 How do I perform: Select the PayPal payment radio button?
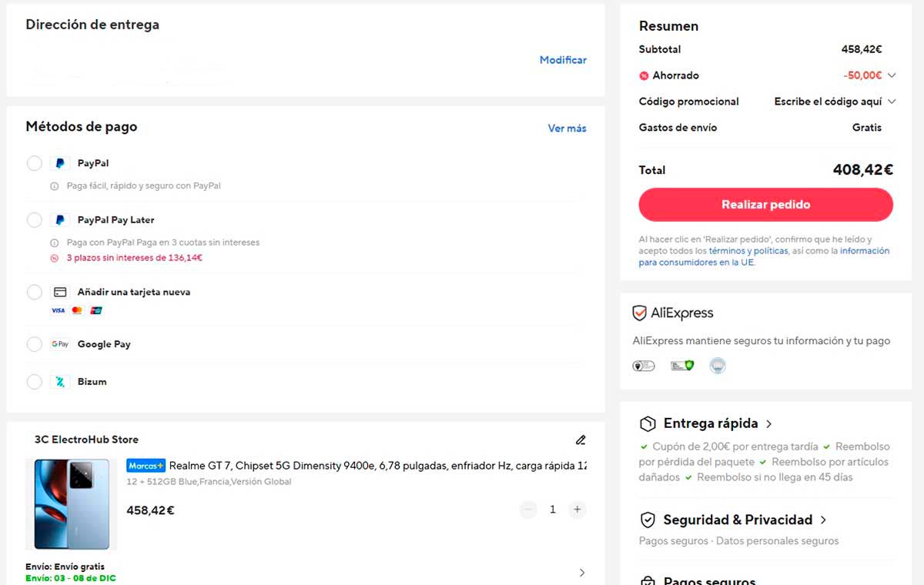coord(34,163)
